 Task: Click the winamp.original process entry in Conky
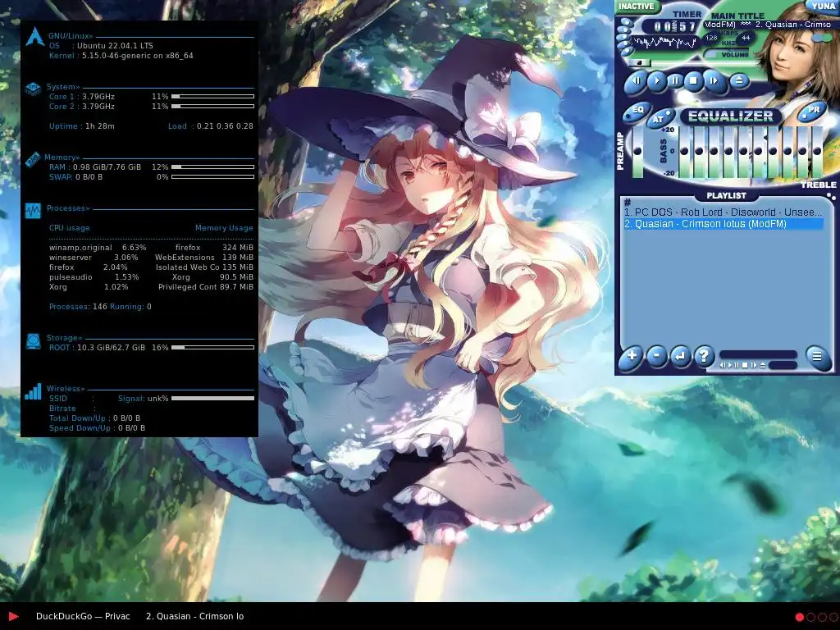tap(81, 248)
